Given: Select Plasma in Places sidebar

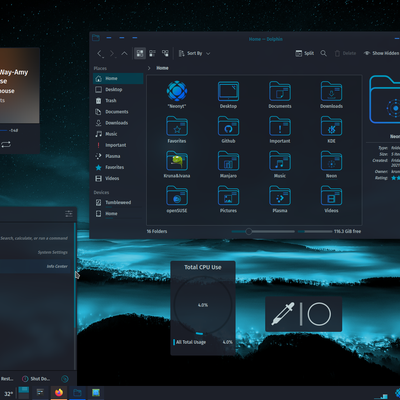Looking at the screenshot, I should click(x=118, y=156).
